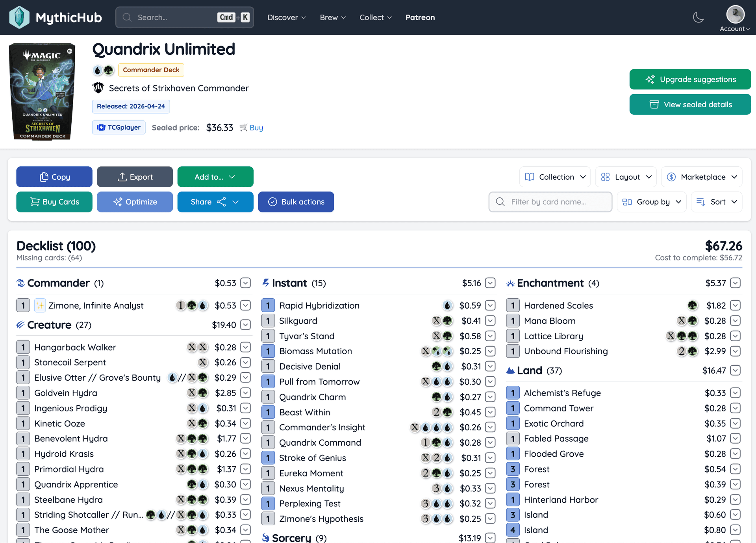Click quantity badge for Alchemist's Refuge
The width and height of the screenshot is (756, 543).
[513, 393]
